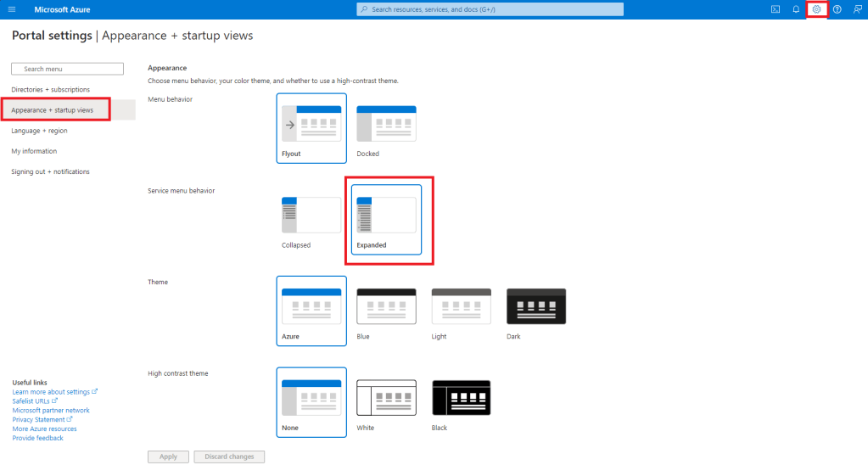Open the notifications bell
This screenshot has width=868, height=465.
pos(796,9)
